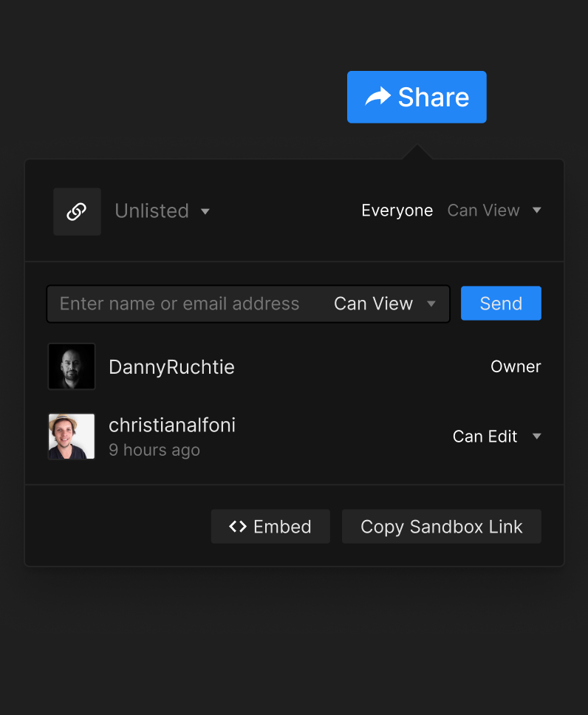The width and height of the screenshot is (588, 715).
Task: Focus the name or email address field
Action: click(x=180, y=304)
